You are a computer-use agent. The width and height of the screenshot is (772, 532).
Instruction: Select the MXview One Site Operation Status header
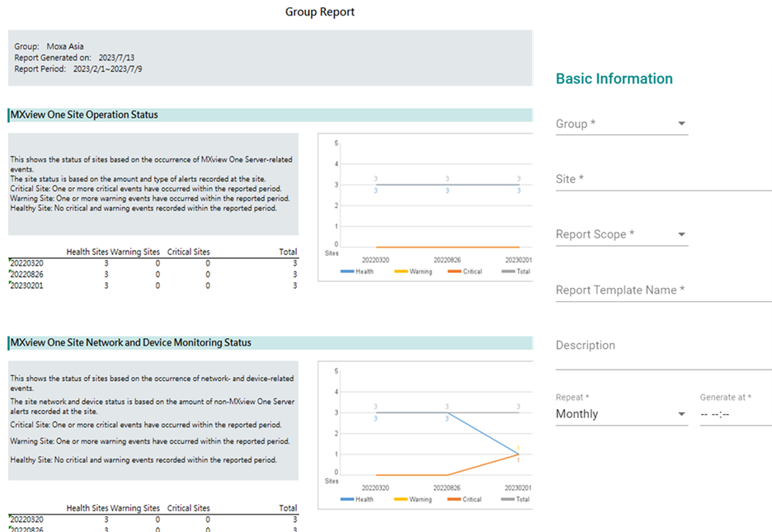point(83,115)
